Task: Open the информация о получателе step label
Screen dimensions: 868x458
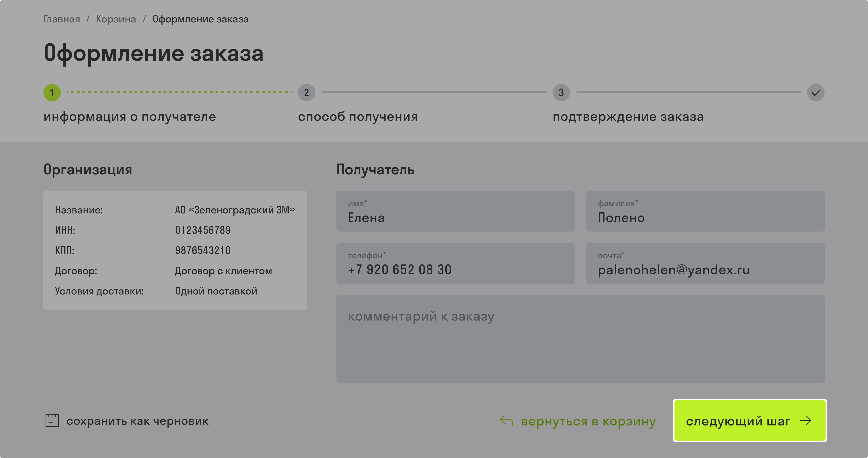Action: (130, 117)
